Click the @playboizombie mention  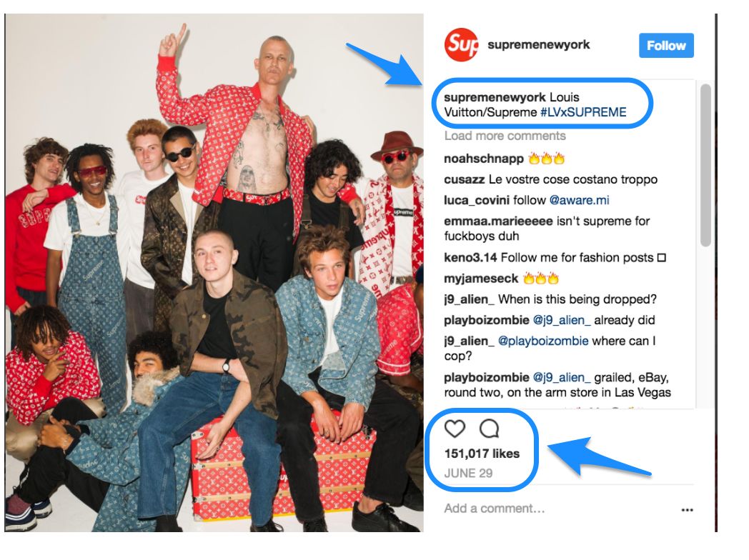[x=543, y=341]
